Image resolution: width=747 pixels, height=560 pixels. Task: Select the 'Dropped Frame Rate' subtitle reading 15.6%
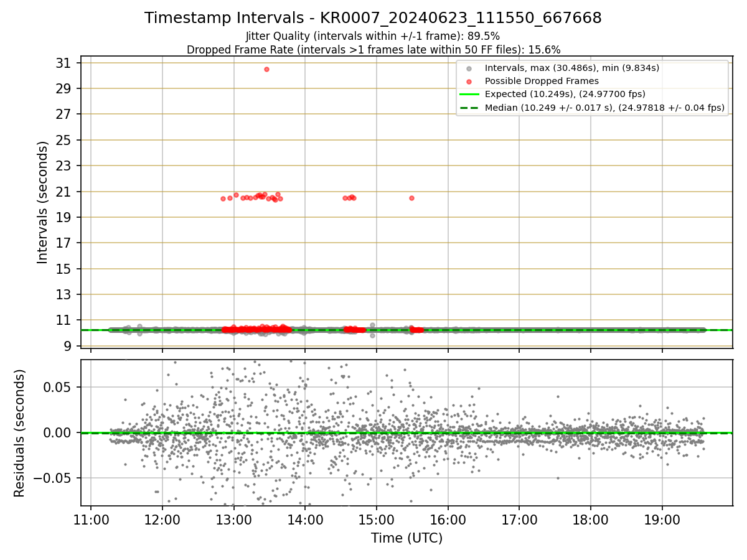click(373, 50)
